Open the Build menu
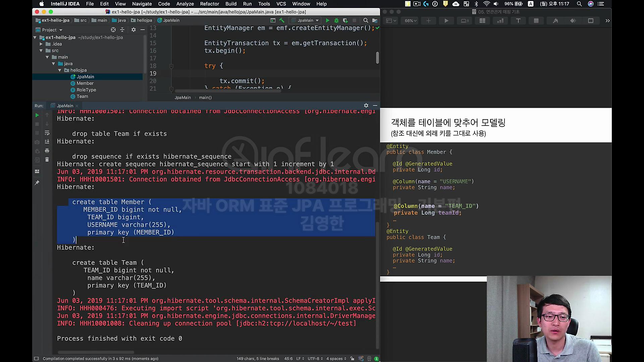This screenshot has width=644, height=362. [x=231, y=4]
